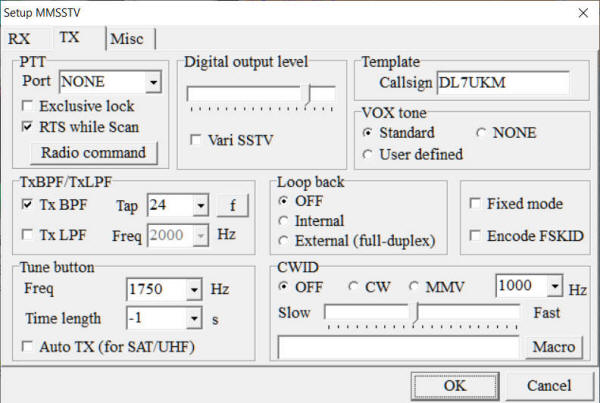Choose Internal loop back option
Screen dimensions: 600x403
[285, 221]
